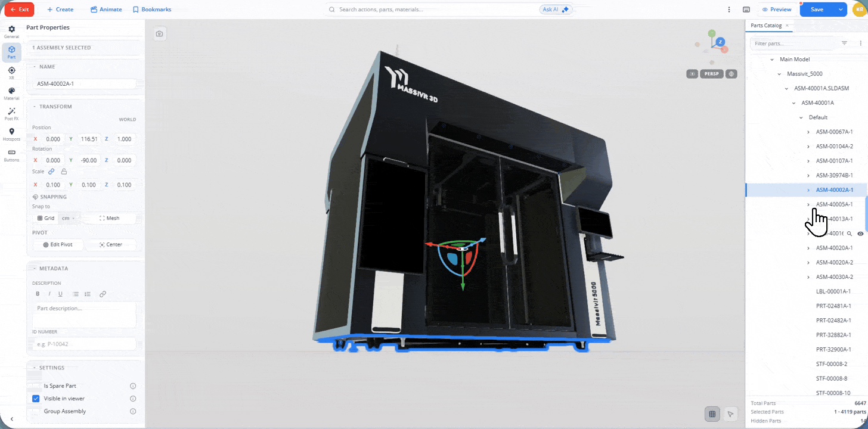The image size is (868, 429).
Task: Open the top bar three-dot menu
Action: 729,10
